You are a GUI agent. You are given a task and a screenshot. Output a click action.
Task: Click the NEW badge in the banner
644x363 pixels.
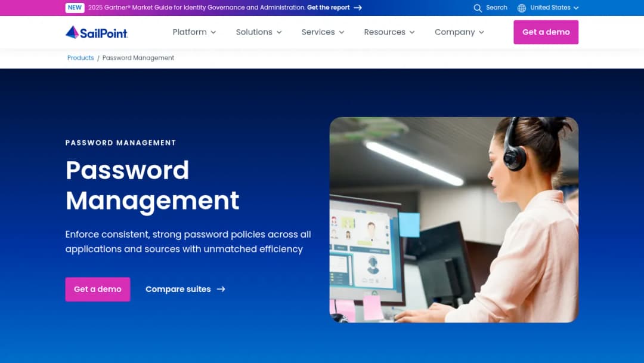[75, 7]
